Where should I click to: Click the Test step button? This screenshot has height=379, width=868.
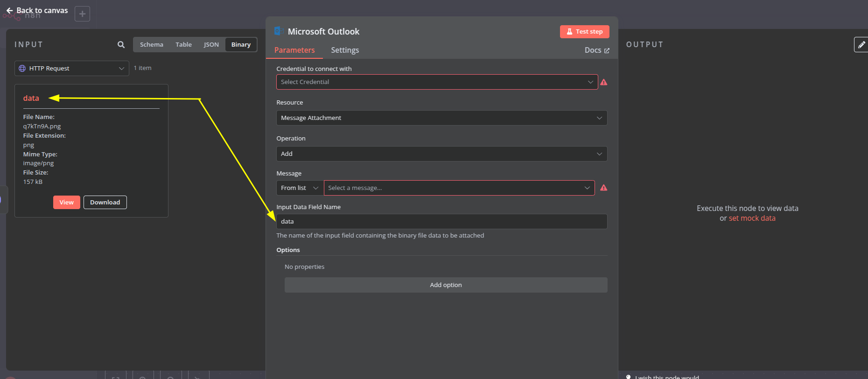click(x=585, y=32)
